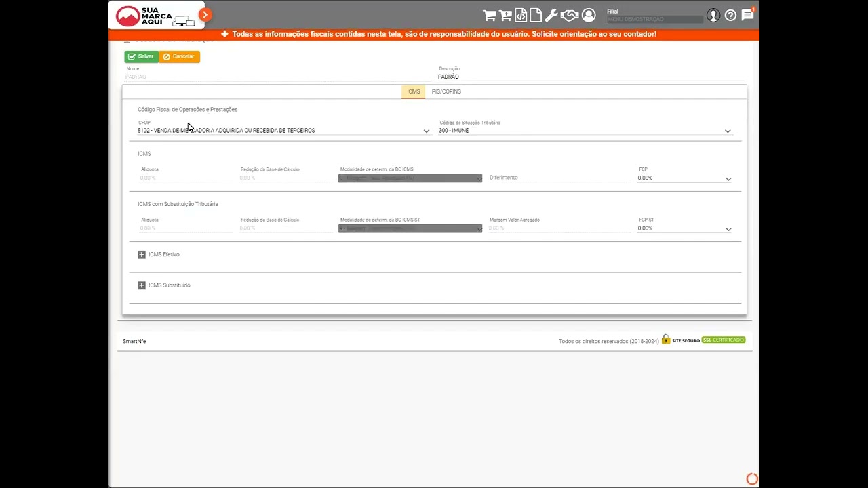Open the shopping cart icon
The height and width of the screenshot is (488, 868).
[x=489, y=15]
